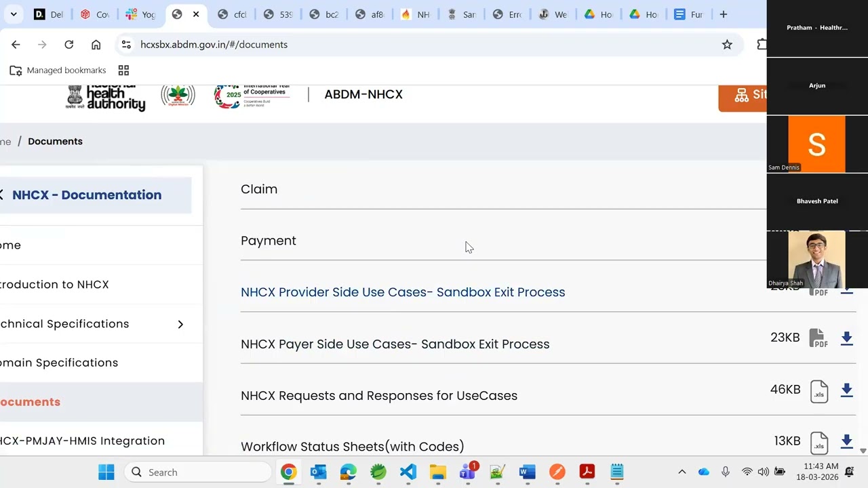Switch to the 'NH' tab
The height and width of the screenshot is (488, 868).
pyautogui.click(x=415, y=14)
